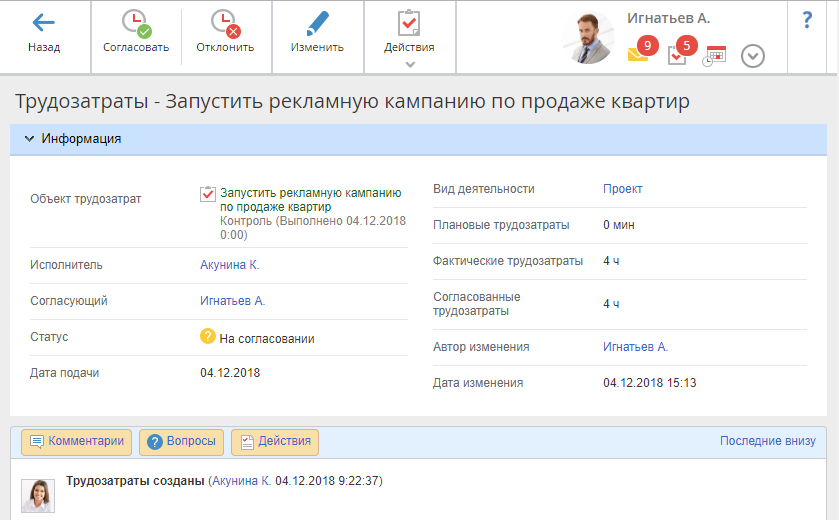Open executor link Акунина К.
839x520 pixels.
click(x=229, y=265)
